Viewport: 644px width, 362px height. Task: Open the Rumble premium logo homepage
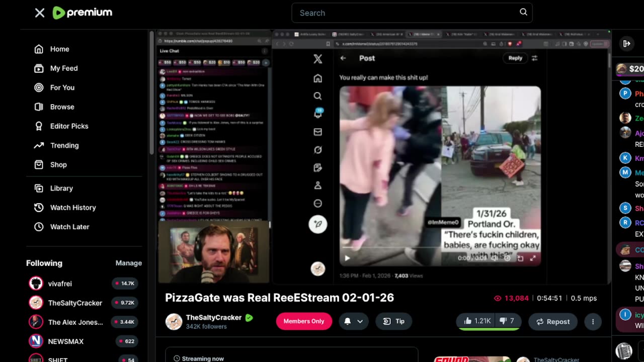click(83, 13)
